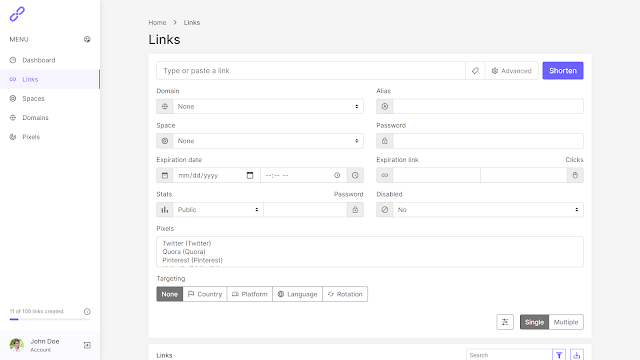Image resolution: width=640 pixels, height=360 pixels.
Task: Select None targeting tab
Action: (x=169, y=294)
